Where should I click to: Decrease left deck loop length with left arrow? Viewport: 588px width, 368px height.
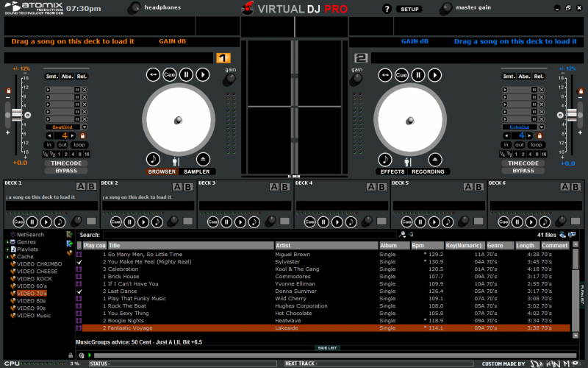(49, 135)
